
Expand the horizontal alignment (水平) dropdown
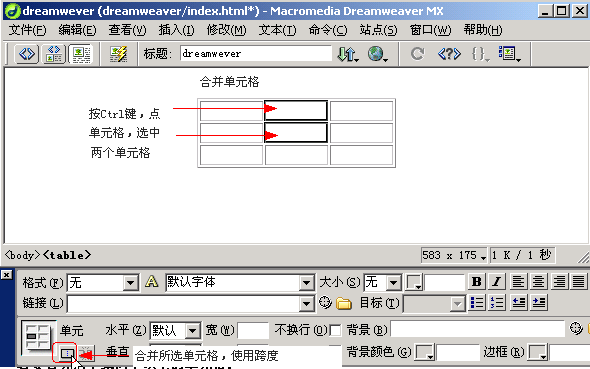coord(193,331)
